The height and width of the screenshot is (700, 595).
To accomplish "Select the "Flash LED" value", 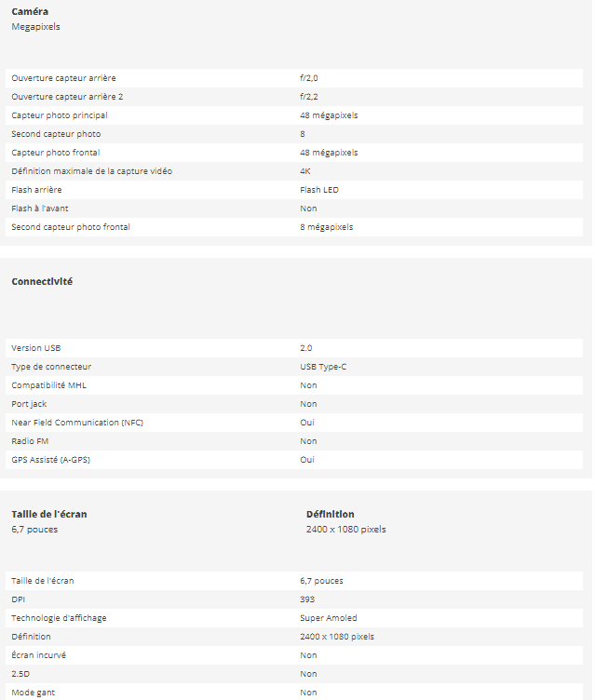I will pyautogui.click(x=318, y=190).
